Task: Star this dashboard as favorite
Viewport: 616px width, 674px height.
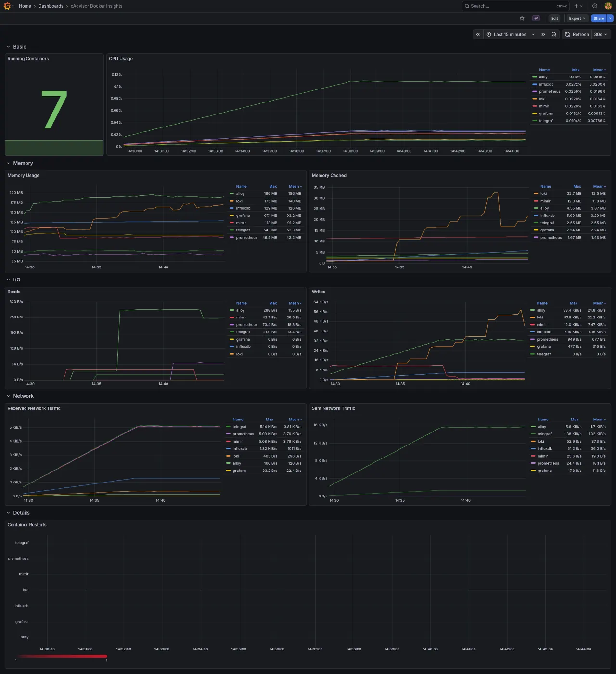Action: [x=522, y=18]
